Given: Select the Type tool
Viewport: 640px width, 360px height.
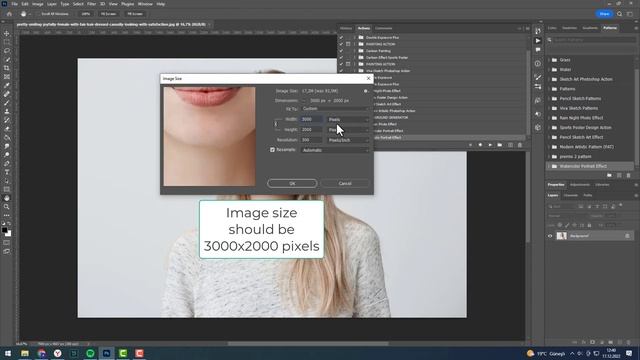Looking at the screenshot, I should (x=7, y=172).
